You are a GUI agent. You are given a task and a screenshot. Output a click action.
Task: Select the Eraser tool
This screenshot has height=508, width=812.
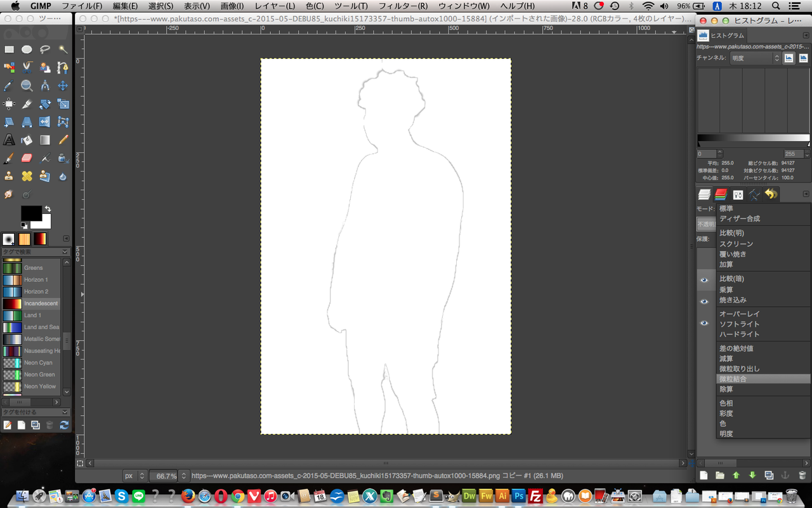pyautogui.click(x=27, y=158)
